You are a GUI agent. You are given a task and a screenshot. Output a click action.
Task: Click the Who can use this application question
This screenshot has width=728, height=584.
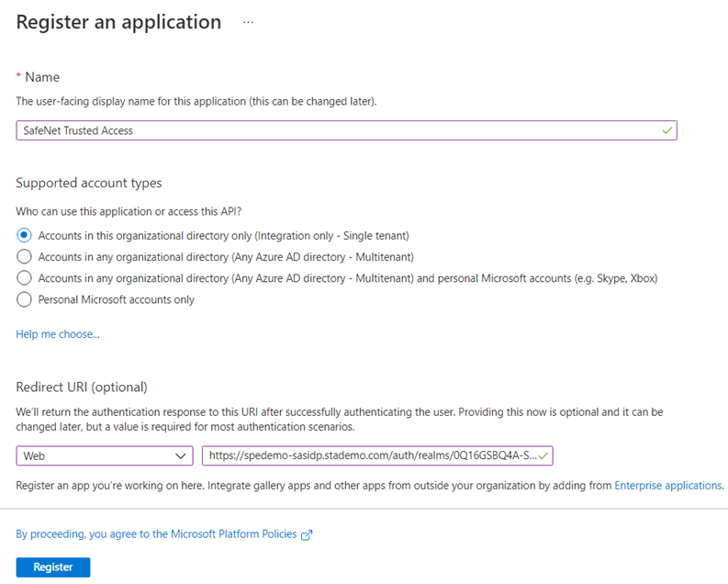(129, 212)
